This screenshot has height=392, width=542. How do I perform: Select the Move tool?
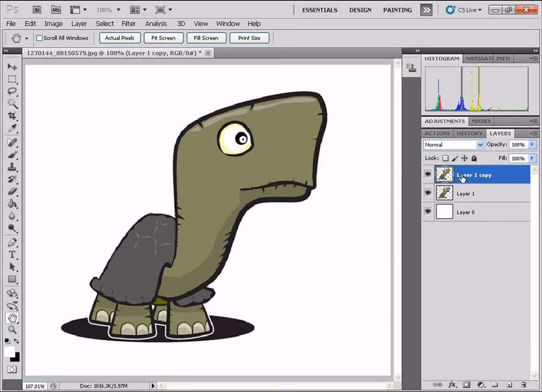13,66
